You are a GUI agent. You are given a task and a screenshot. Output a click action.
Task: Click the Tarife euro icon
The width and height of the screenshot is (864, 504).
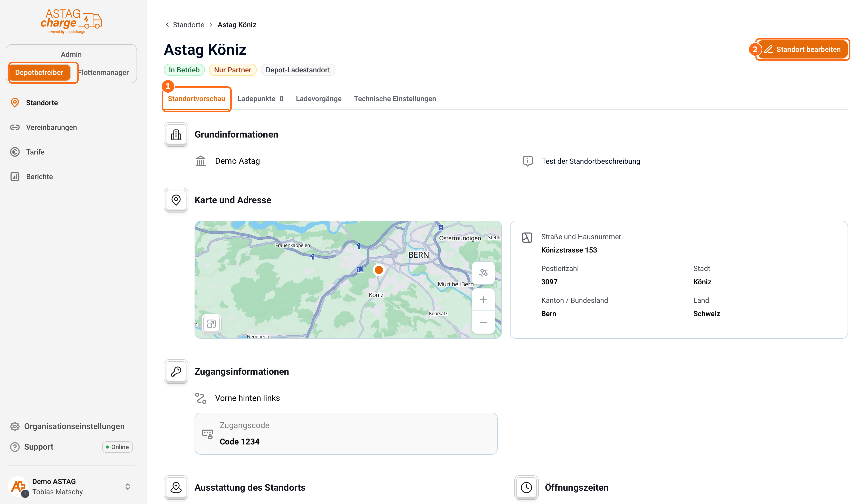15,152
